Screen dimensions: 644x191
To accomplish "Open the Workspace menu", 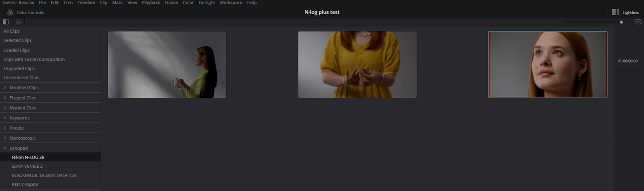I will click(231, 3).
